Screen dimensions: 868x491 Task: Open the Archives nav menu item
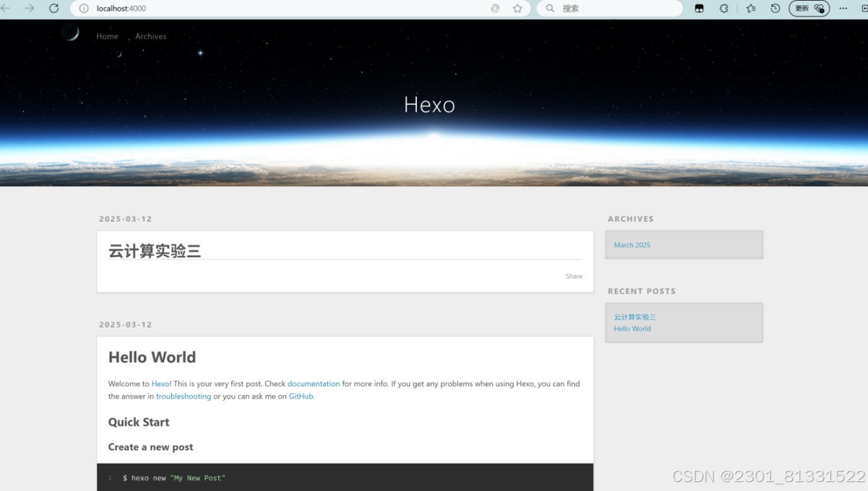coord(151,36)
